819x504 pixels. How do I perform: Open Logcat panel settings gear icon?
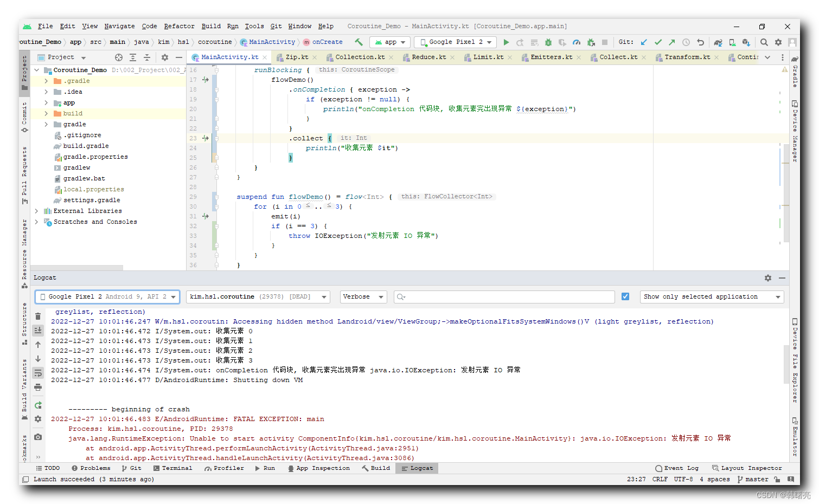[x=768, y=278]
